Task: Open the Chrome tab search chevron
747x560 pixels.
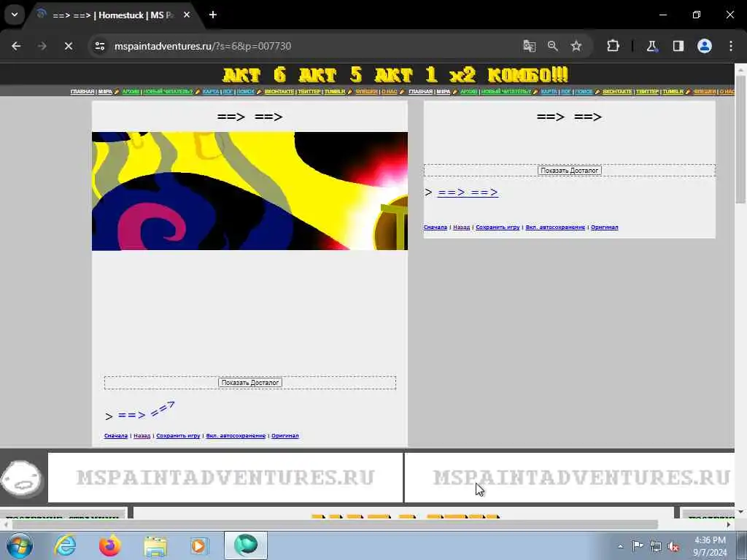Action: pyautogui.click(x=15, y=15)
